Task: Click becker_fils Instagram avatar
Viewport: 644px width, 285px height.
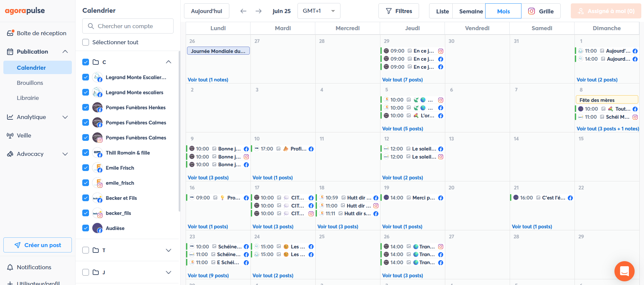Action: [97, 213]
